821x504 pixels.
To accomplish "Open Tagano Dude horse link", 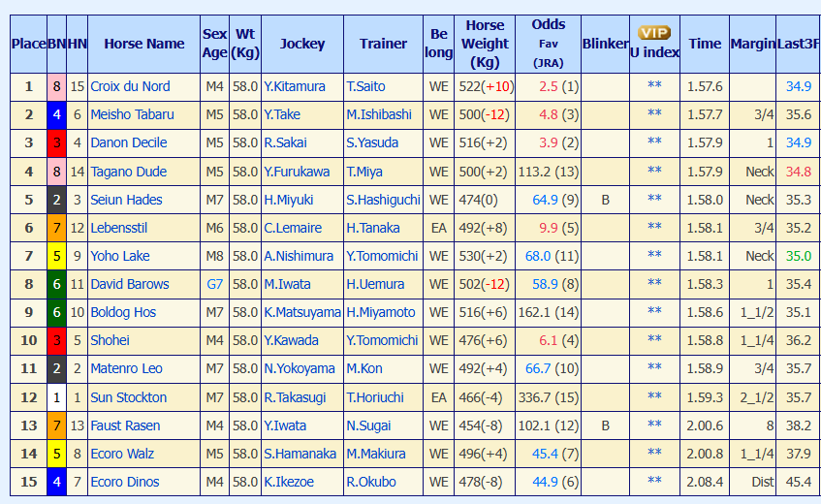I will point(128,172).
